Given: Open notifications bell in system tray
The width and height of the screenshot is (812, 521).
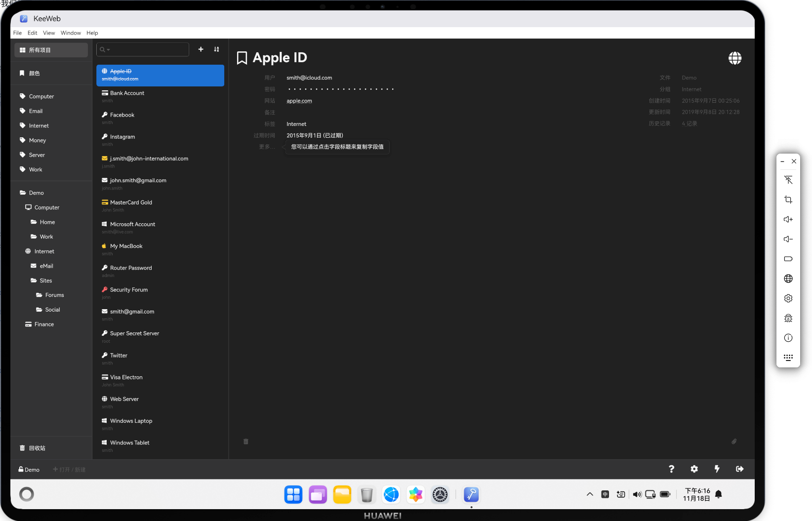Looking at the screenshot, I should click(719, 494).
